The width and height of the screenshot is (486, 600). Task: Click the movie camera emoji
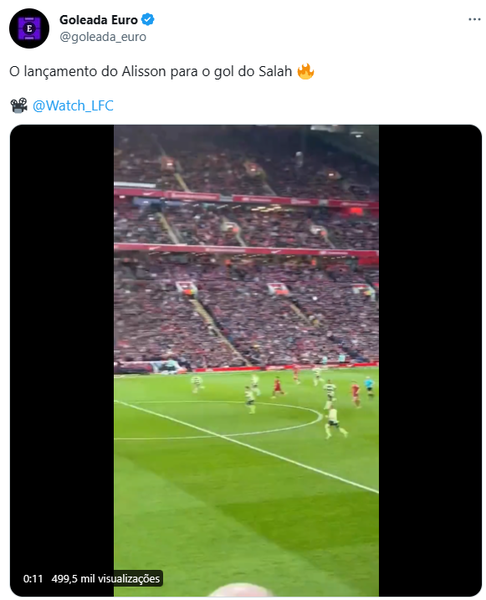19,106
